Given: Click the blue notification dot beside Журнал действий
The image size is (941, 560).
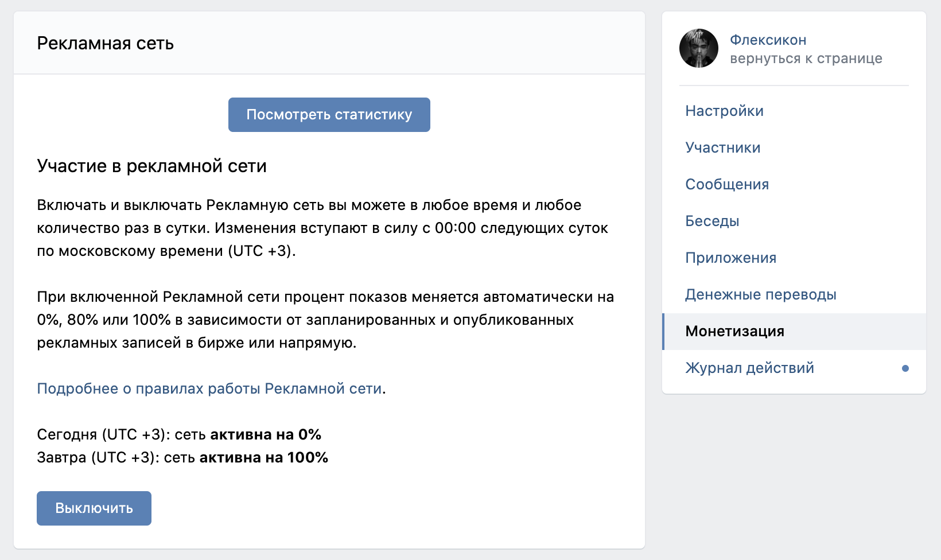Looking at the screenshot, I should [x=905, y=368].
